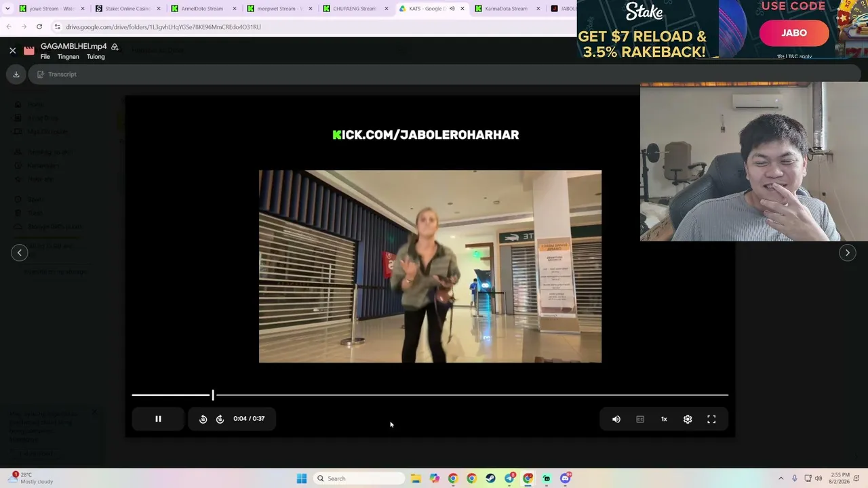Close the KATS Google Drive tab
The width and height of the screenshot is (868, 488).
tap(462, 9)
